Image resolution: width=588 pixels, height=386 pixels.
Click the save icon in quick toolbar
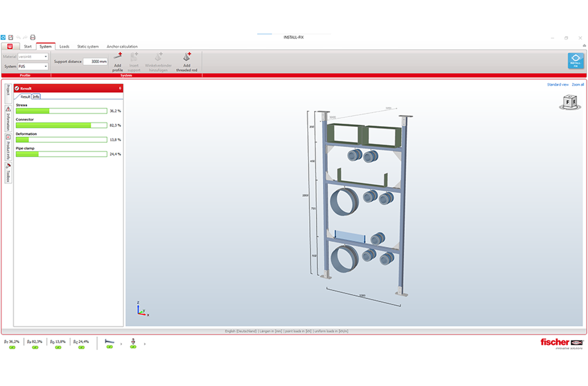coord(11,37)
